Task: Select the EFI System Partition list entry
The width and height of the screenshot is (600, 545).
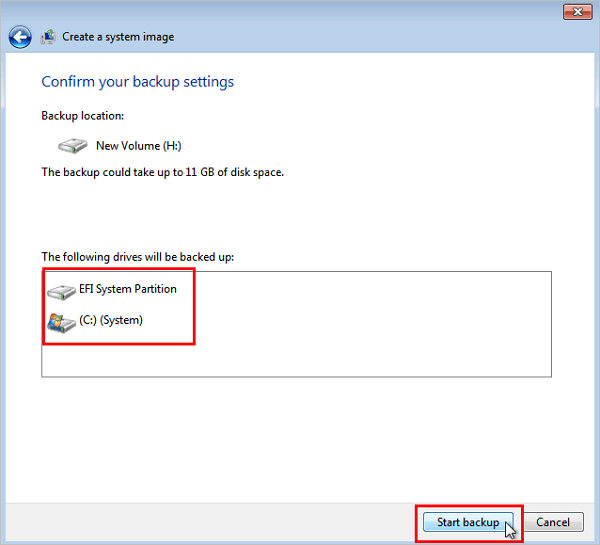Action: pos(127,290)
